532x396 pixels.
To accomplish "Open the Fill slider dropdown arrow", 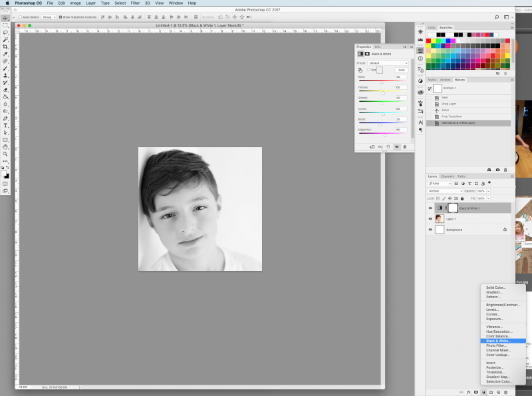I will [488, 198].
